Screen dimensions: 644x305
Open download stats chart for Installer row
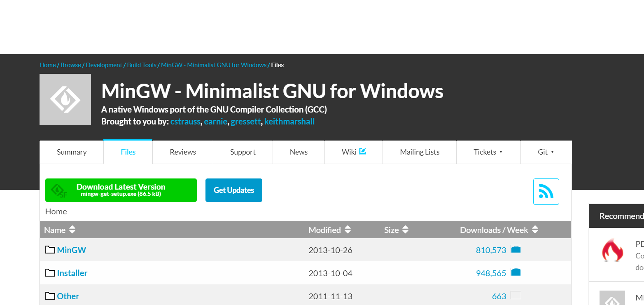click(x=516, y=272)
